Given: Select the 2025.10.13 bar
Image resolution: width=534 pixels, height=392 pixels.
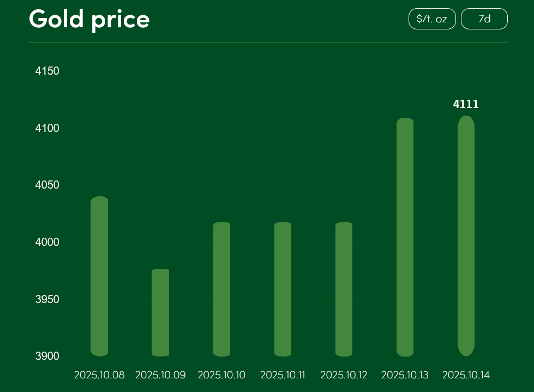Looking at the screenshot, I should (405, 237).
